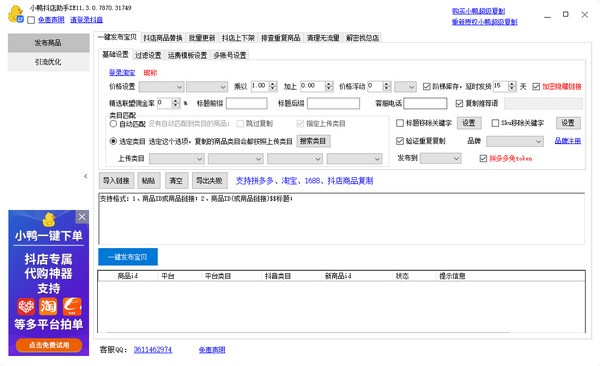Click the small duck icon atop the ad
The image size is (600, 366).
coord(49,219)
